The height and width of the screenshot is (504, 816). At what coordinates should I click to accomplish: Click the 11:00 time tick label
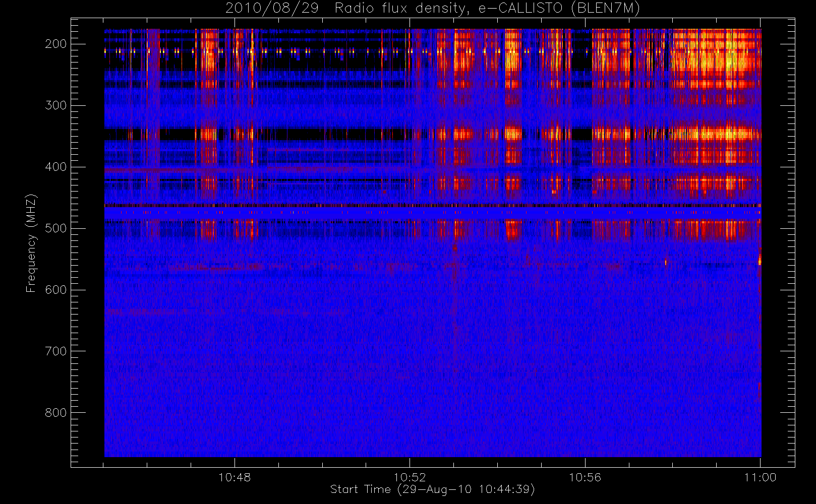(760, 477)
